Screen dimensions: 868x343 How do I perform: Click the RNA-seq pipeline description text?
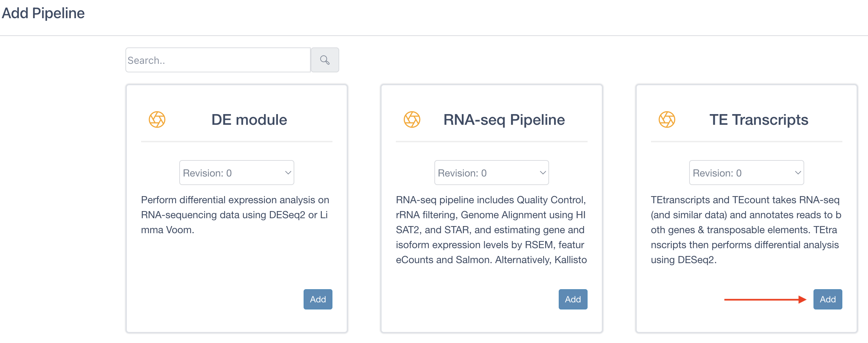tap(491, 230)
